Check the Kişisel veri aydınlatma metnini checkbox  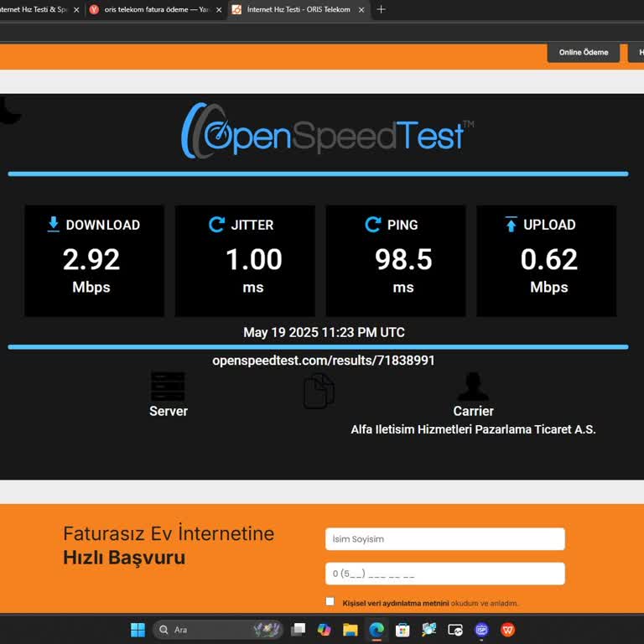[x=330, y=601]
